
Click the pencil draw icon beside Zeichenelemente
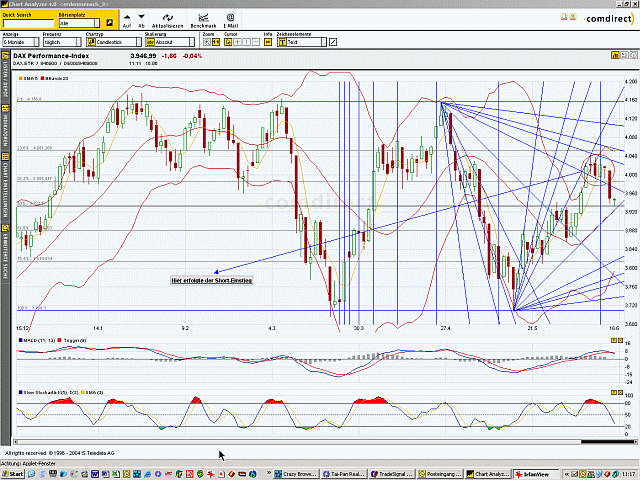pyautogui.click(x=333, y=42)
